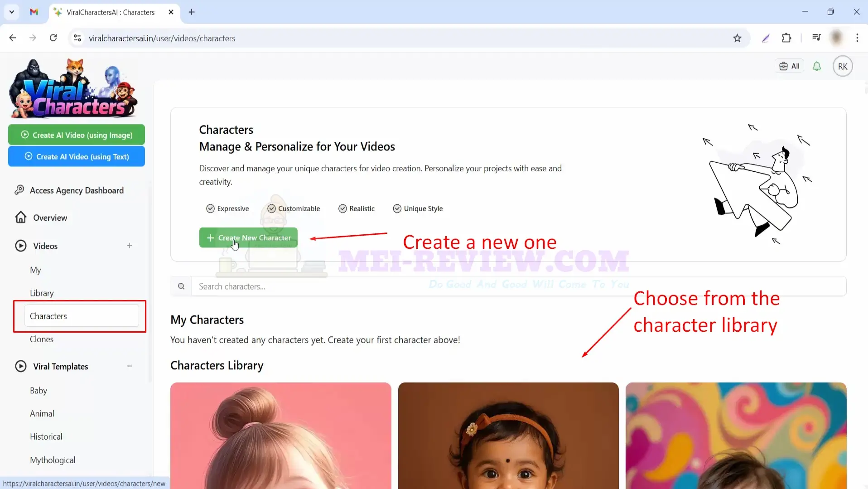Open the browser Extensions puzzle icon

(x=786, y=38)
